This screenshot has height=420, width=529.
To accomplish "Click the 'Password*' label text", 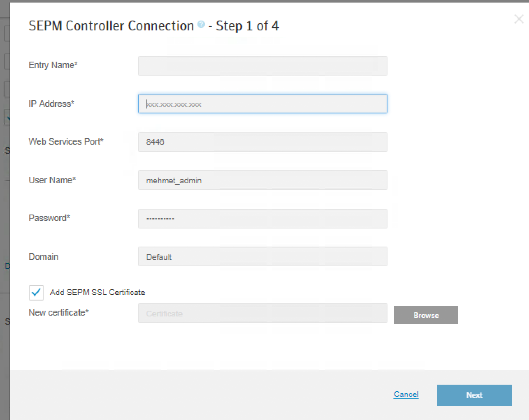I will tap(49, 218).
